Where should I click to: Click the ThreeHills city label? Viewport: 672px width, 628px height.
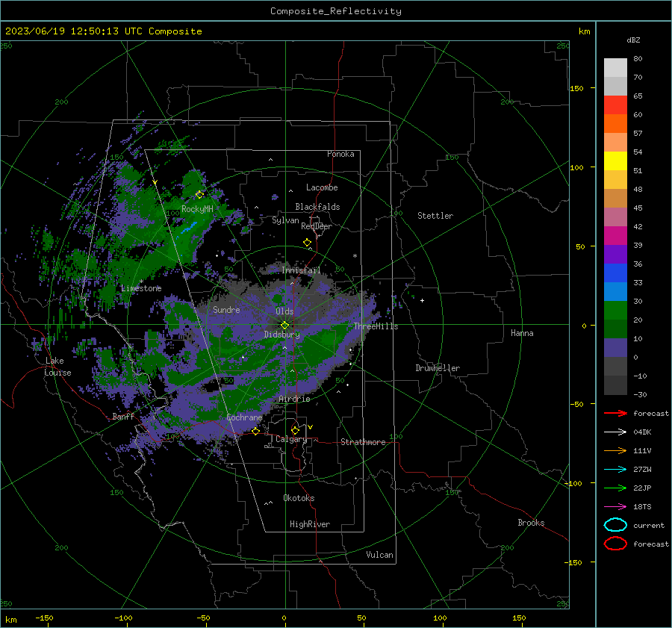pos(376,326)
